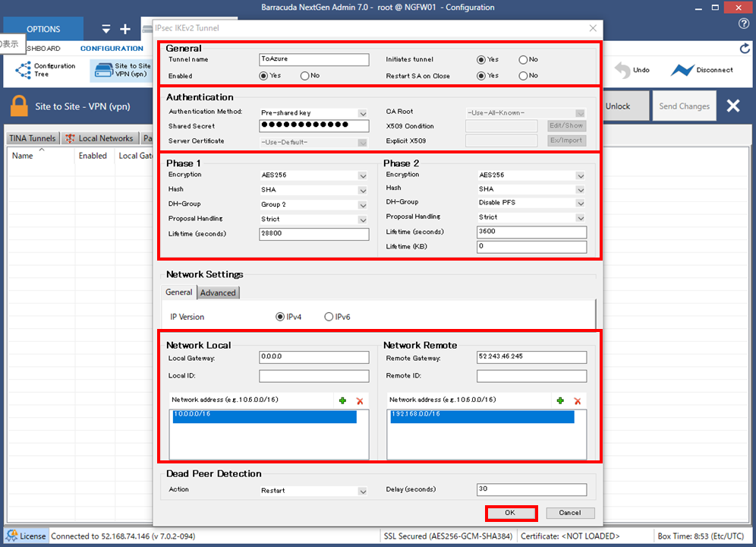Set Enabled to No
Image resolution: width=756 pixels, height=547 pixels.
304,76
